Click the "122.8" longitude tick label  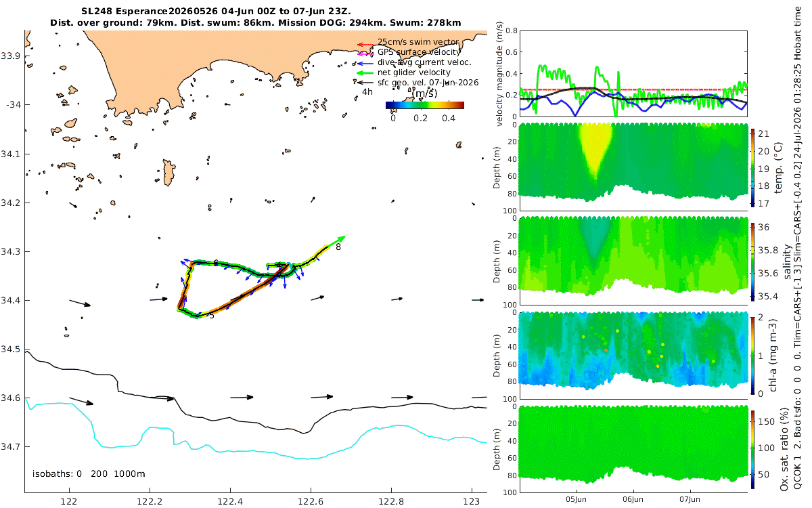click(391, 502)
